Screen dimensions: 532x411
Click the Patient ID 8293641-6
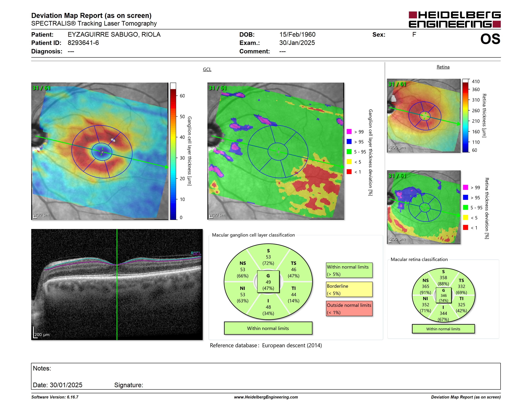click(83, 43)
